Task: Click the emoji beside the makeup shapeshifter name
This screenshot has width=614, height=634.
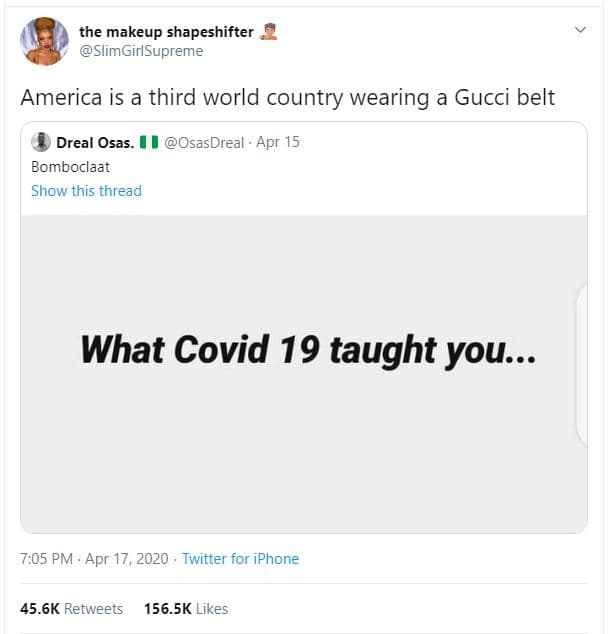Action: 267,32
